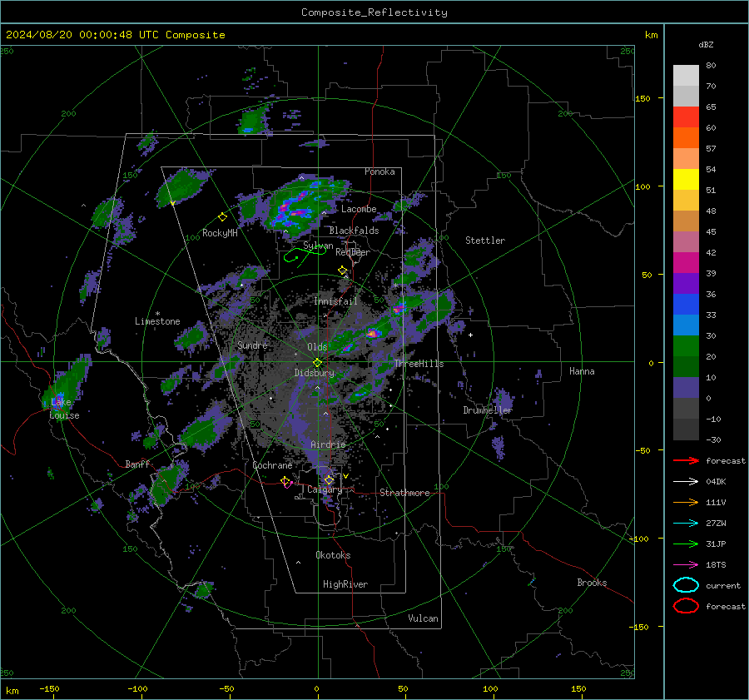
Task: Click the 80 value on dBZ scale
Action: coord(711,65)
